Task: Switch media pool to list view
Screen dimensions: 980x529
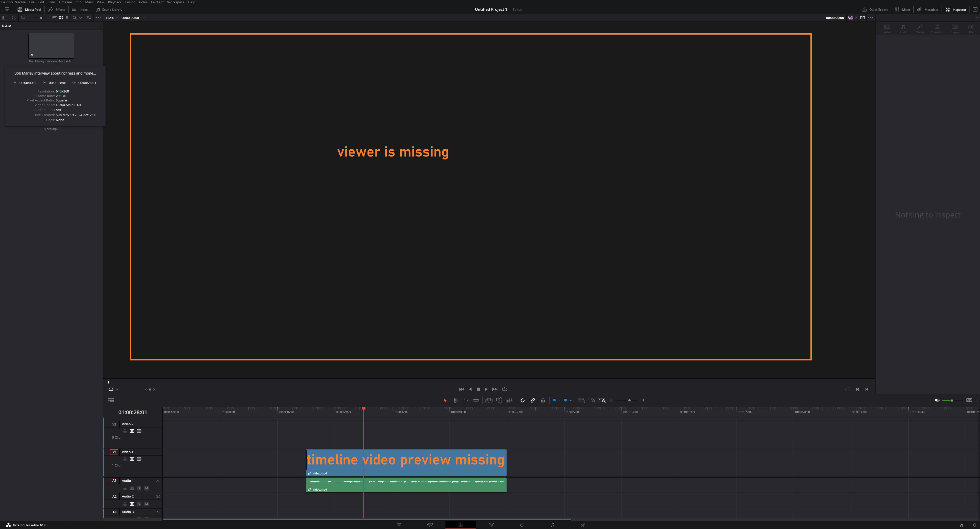Action: (x=67, y=18)
